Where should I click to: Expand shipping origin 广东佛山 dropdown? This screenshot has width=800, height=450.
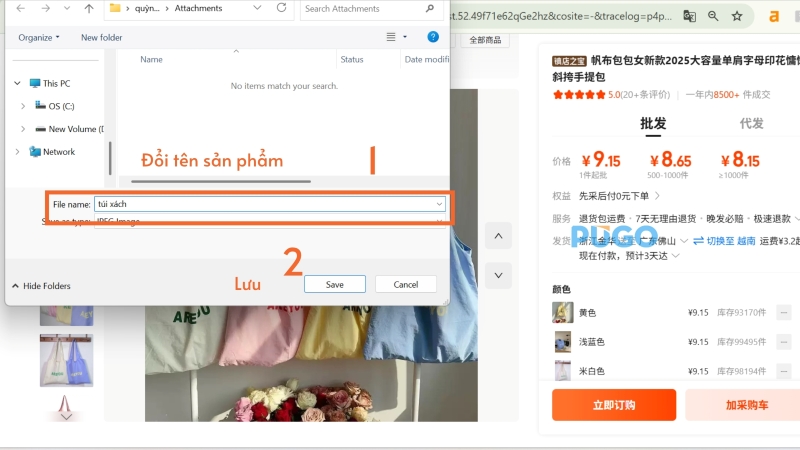(x=684, y=240)
